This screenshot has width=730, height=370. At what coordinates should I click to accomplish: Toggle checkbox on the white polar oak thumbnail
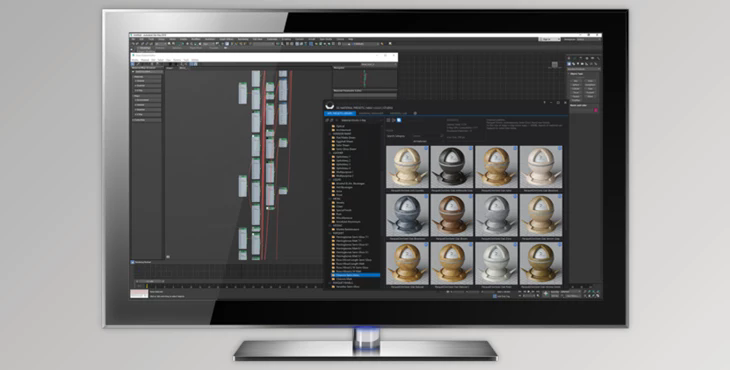click(515, 244)
